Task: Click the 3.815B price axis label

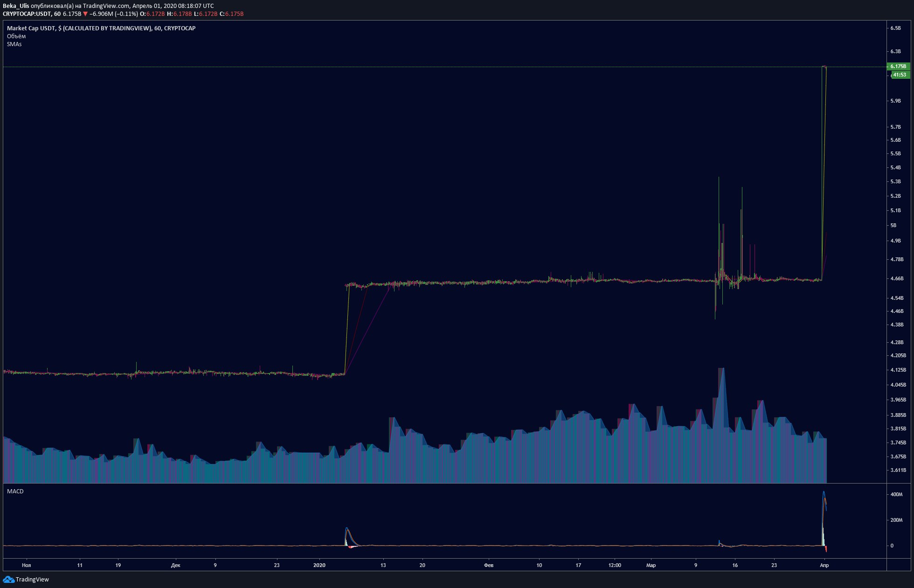Action: [898, 429]
